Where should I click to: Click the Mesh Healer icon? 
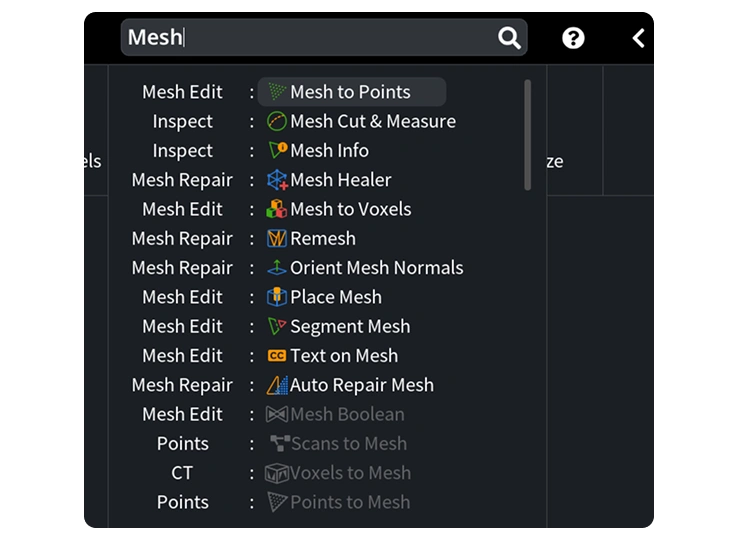point(277,180)
